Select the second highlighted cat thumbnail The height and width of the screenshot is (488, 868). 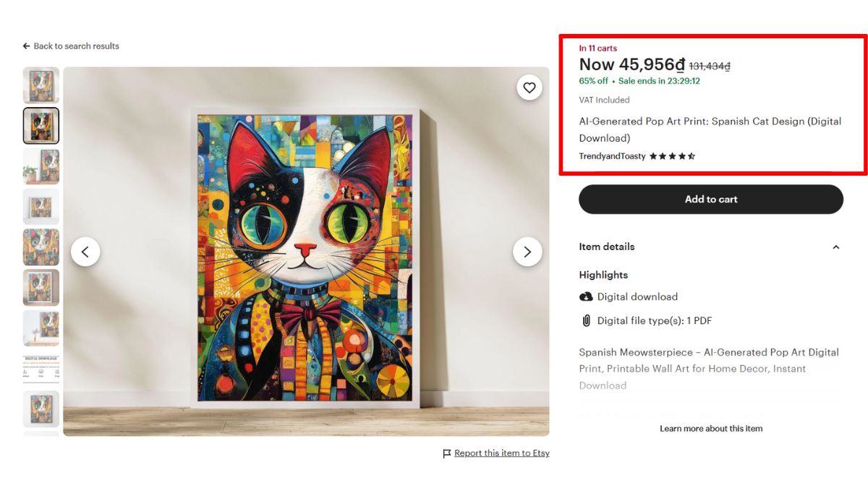(41, 125)
